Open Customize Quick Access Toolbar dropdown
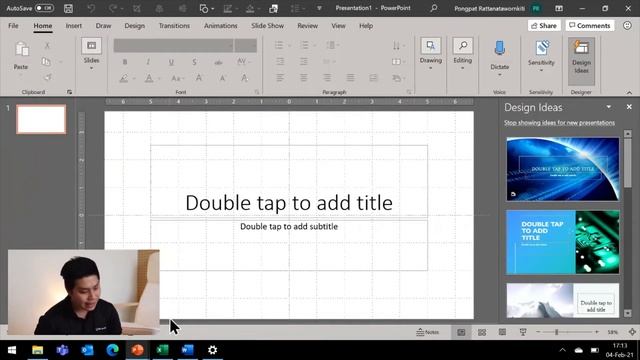640x360 pixels. coord(319,8)
